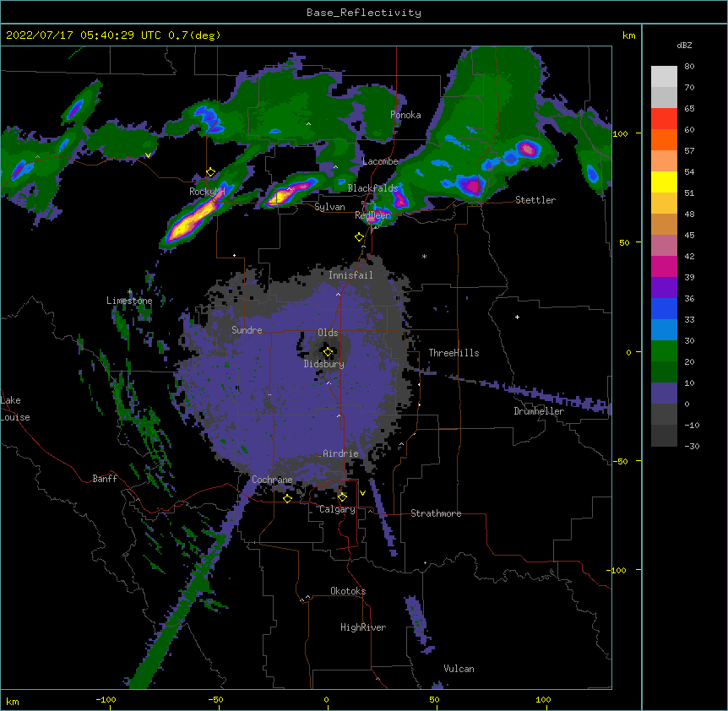Image resolution: width=728 pixels, height=711 pixels.
Task: Click the km unit label at top right
Action: (x=629, y=35)
